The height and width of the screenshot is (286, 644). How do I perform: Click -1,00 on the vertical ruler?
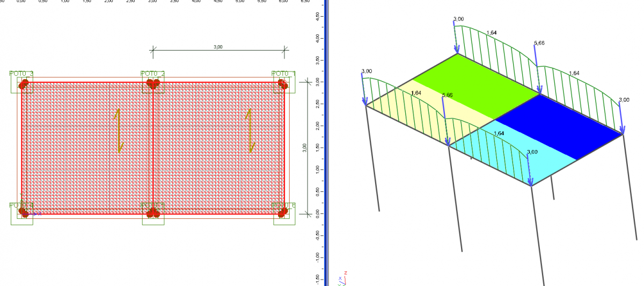[318, 258]
